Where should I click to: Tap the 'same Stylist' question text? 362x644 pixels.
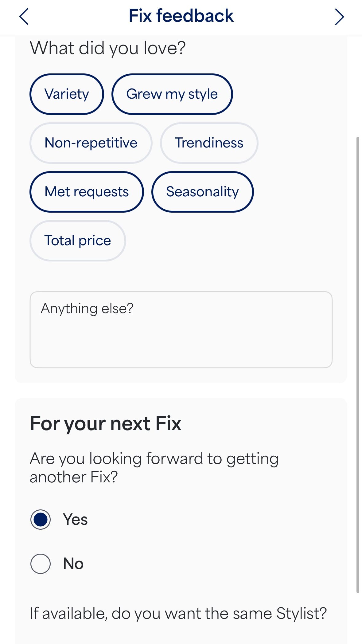(178, 613)
